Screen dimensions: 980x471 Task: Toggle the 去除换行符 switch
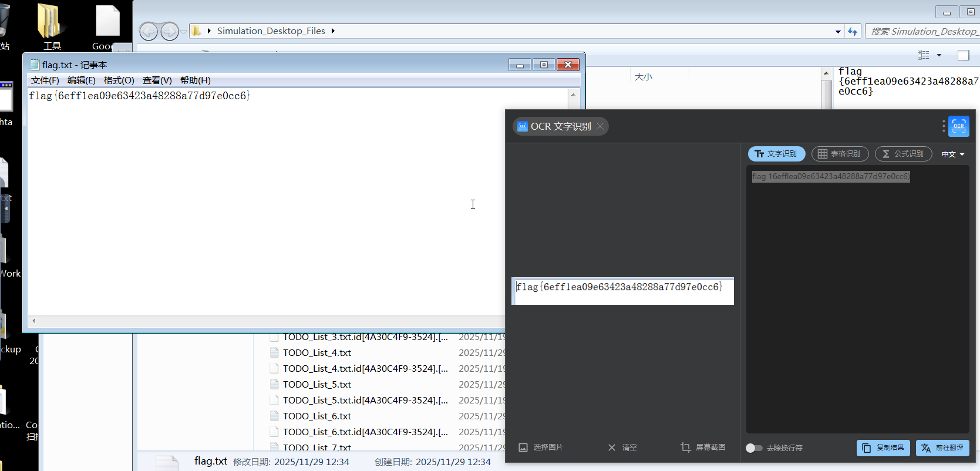tap(754, 448)
